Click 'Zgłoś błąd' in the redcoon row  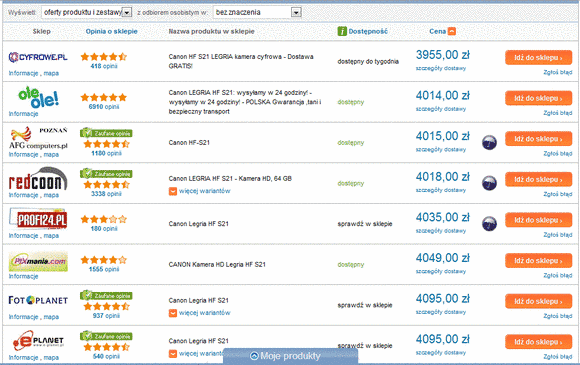[x=558, y=194]
